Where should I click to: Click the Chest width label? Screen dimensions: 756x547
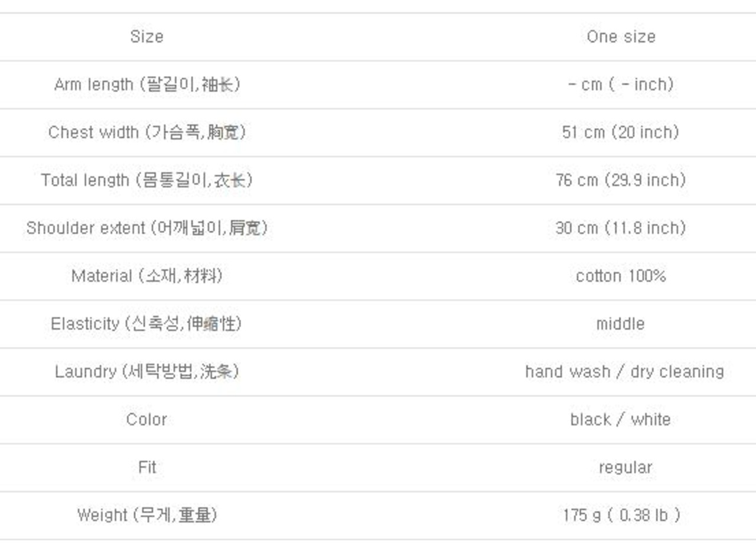(147, 132)
